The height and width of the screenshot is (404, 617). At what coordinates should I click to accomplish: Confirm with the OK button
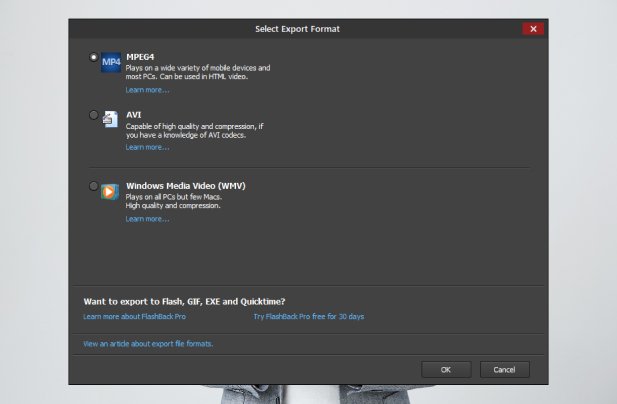point(446,370)
